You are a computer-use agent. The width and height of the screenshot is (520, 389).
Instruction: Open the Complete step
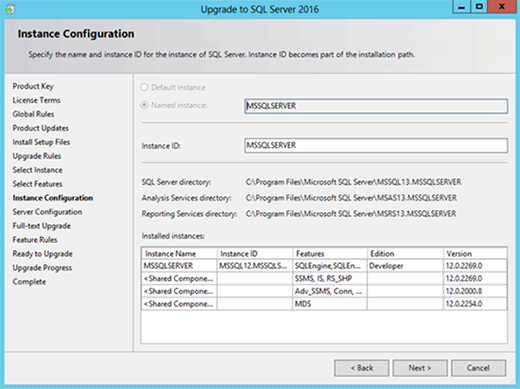[x=29, y=282]
